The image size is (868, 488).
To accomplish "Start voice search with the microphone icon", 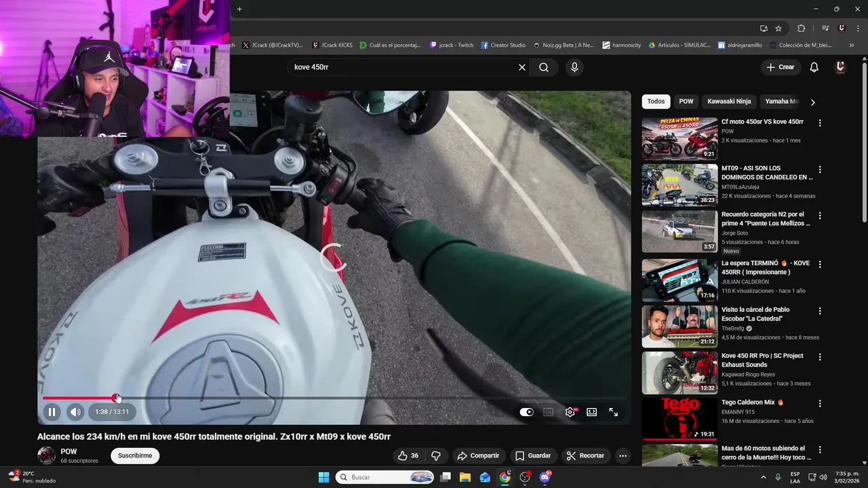I will pyautogui.click(x=574, y=67).
